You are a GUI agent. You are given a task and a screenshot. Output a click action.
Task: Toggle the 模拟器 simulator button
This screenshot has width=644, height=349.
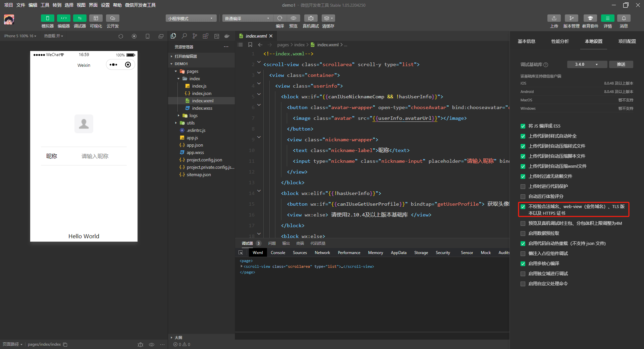(47, 18)
